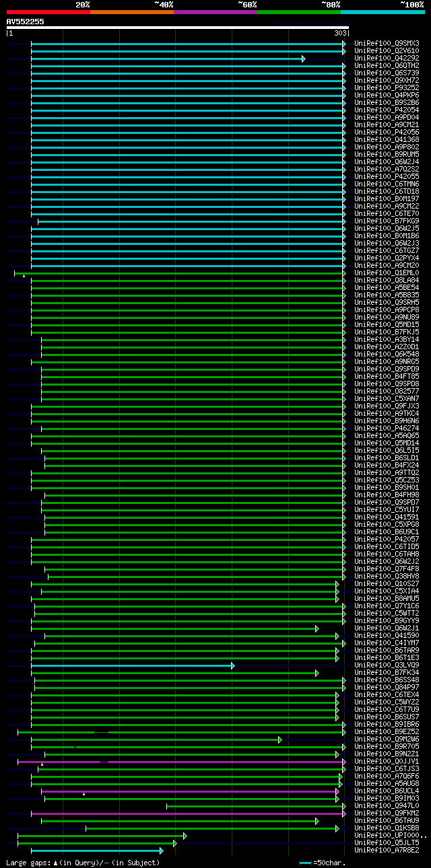The image size is (431, 868).
Task: Select label UniRef100_P42057
Action: coord(387,540)
